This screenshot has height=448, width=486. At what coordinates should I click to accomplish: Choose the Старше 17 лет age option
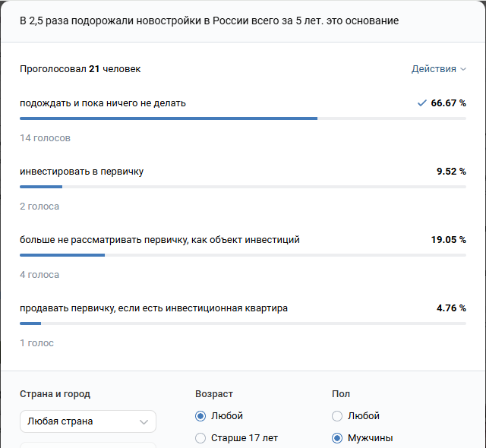click(200, 438)
